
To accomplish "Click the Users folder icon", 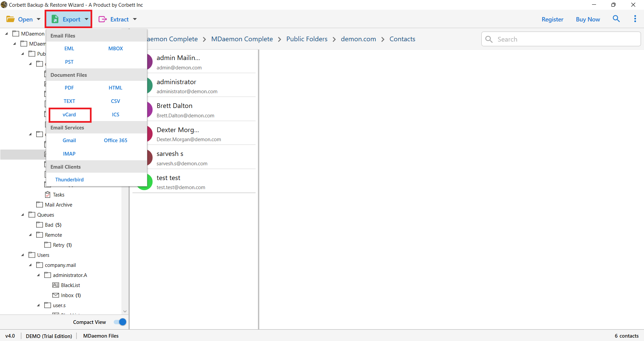I will point(32,255).
